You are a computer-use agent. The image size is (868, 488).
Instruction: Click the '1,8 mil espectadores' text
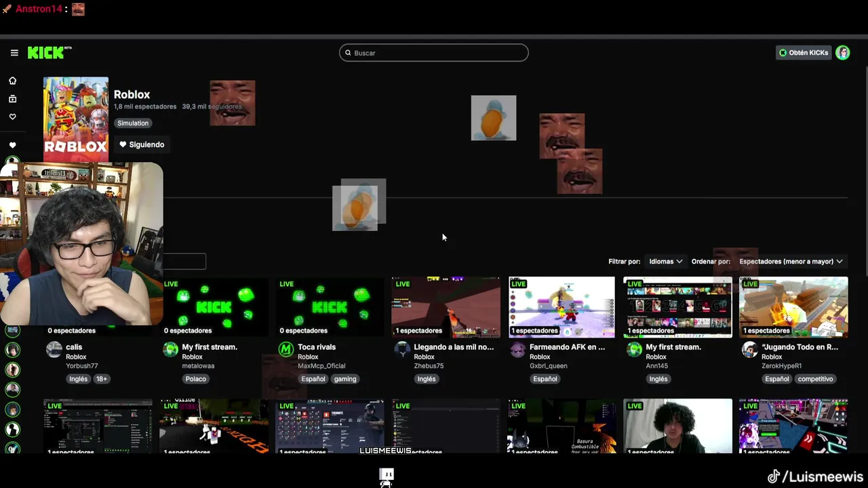(145, 106)
